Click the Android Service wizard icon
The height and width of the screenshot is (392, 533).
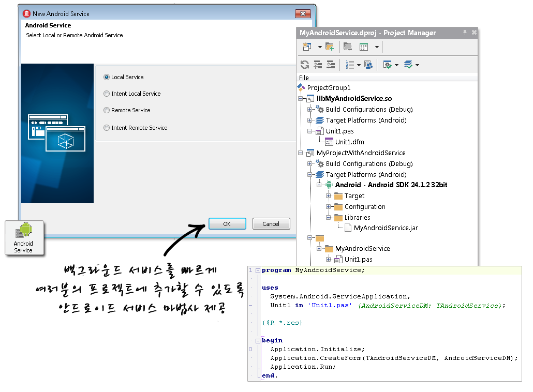click(x=23, y=238)
